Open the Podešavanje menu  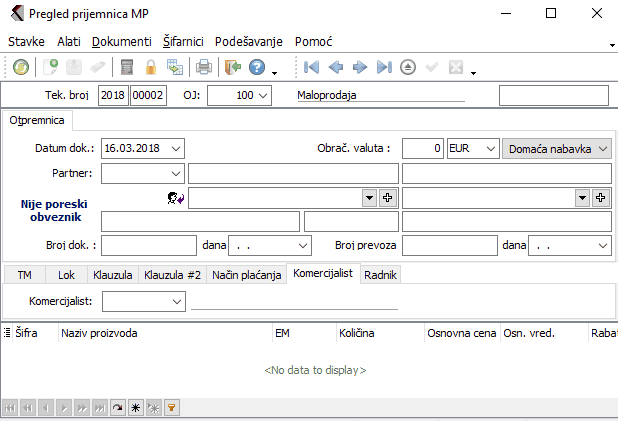tap(249, 42)
